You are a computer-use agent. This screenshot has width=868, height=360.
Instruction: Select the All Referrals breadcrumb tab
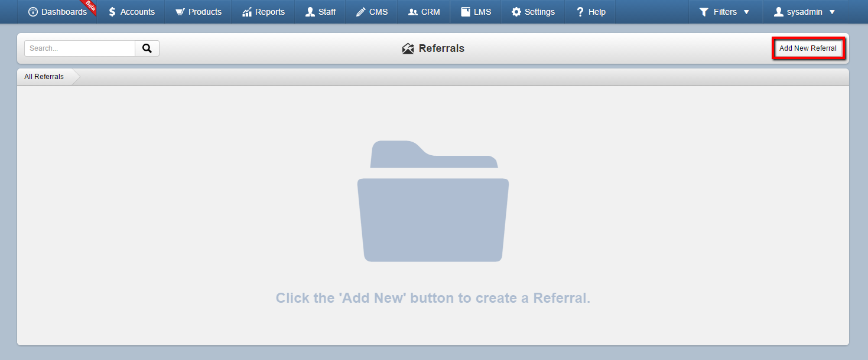click(x=44, y=77)
